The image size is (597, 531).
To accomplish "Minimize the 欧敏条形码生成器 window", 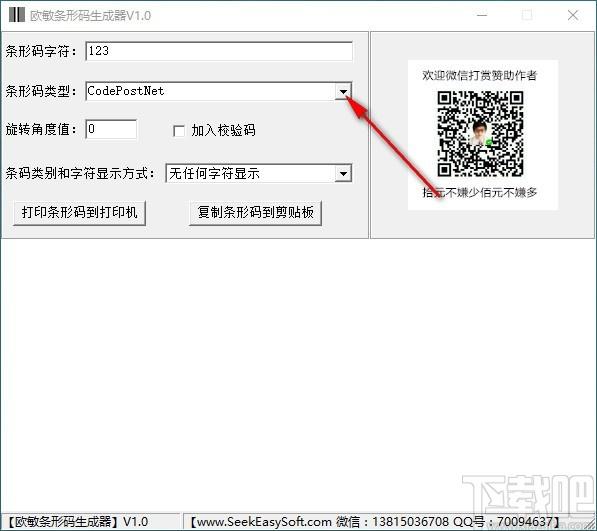I will [482, 15].
